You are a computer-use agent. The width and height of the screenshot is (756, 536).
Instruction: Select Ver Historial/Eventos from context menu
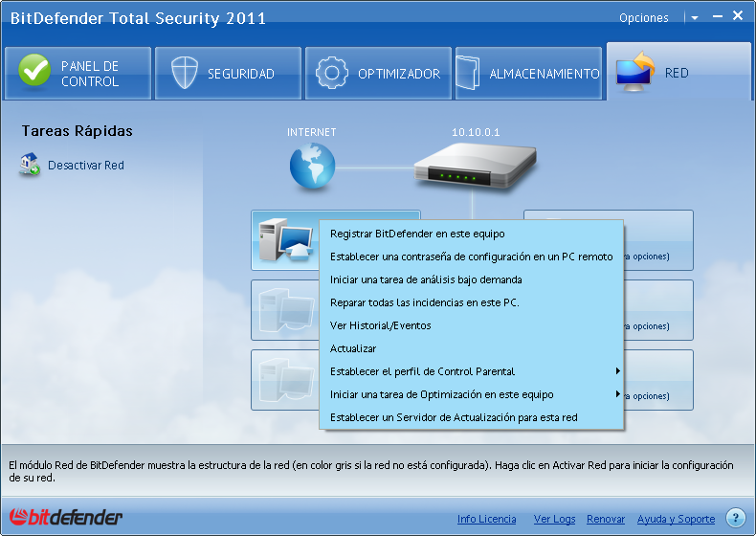(x=381, y=325)
